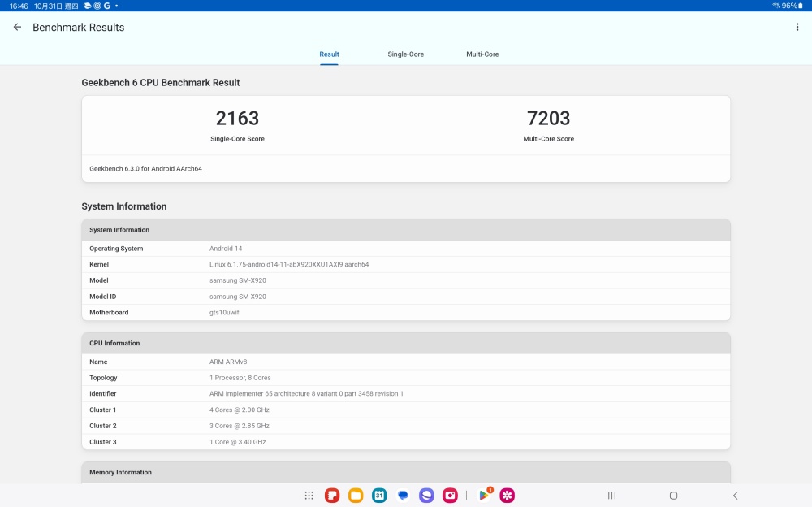Open Google Play Store in the taskbar
Image resolution: width=812 pixels, height=507 pixels.
(x=484, y=495)
